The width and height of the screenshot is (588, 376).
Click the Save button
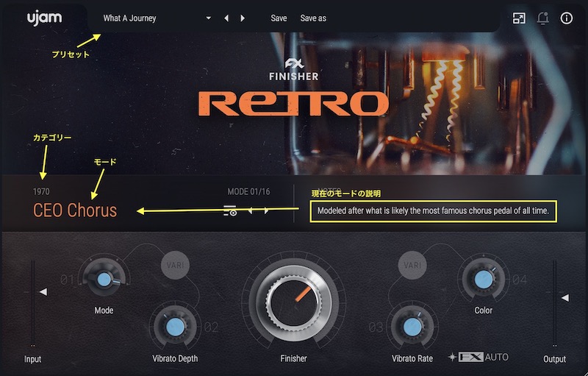coord(279,18)
